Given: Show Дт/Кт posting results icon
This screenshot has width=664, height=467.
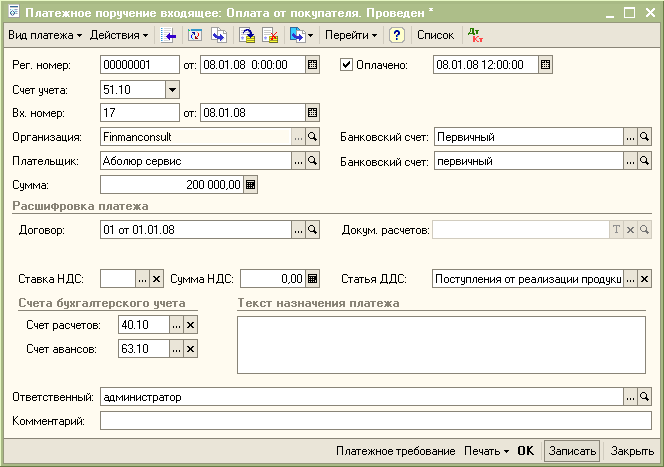Looking at the screenshot, I should pyautogui.click(x=476, y=35).
